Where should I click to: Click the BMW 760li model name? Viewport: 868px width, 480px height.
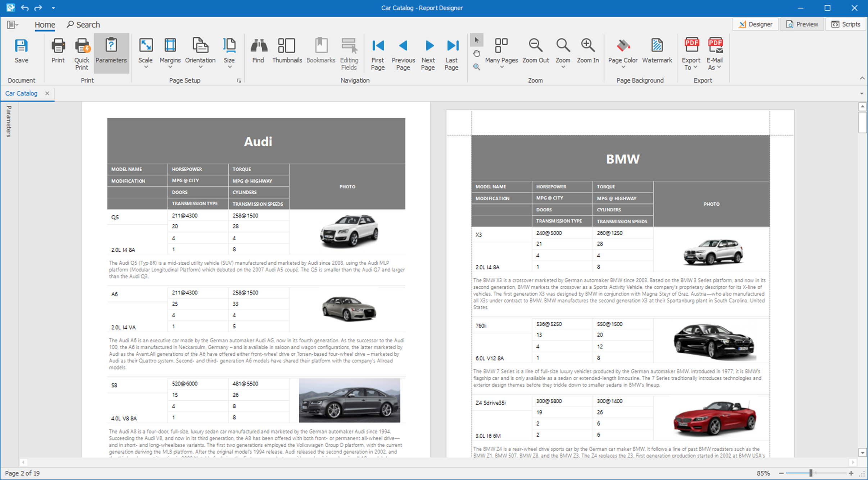coord(481,326)
